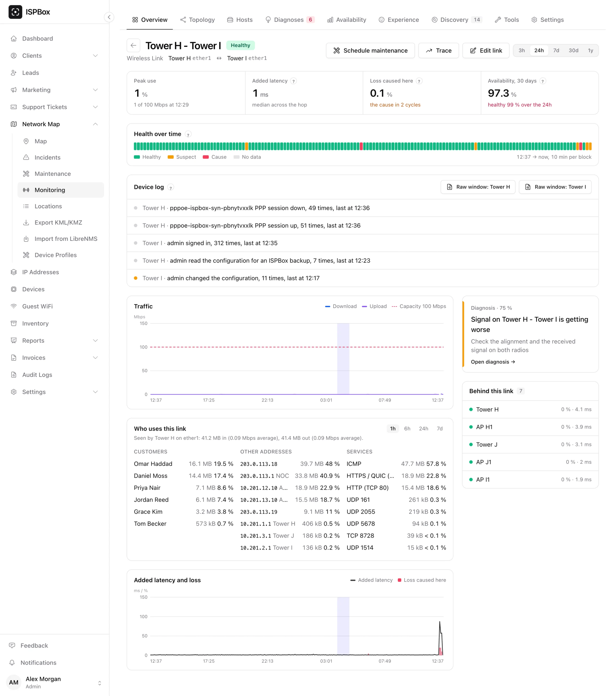Click the Export KML/KMZ download icon
This screenshot has width=616, height=696.
point(26,222)
